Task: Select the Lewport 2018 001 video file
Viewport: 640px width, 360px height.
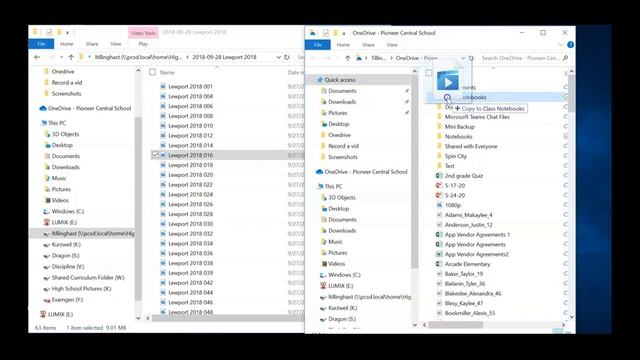Action: click(191, 87)
